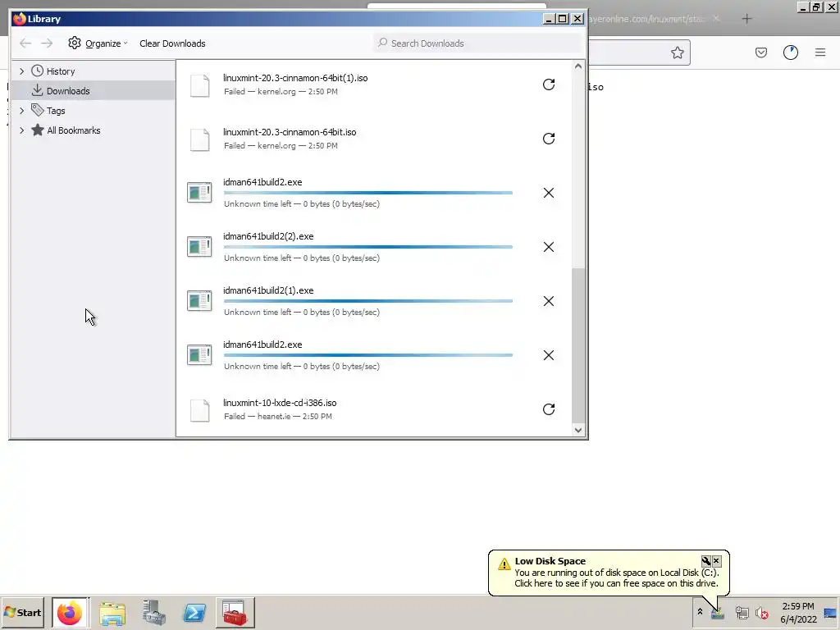840x630 pixels.
Task: Open Organize menu in Library
Action: click(x=98, y=43)
